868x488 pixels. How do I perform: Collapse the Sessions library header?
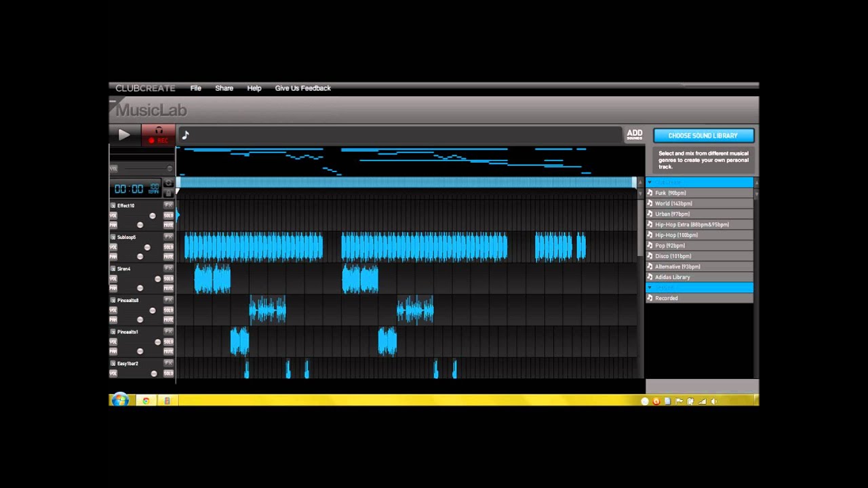pos(699,287)
